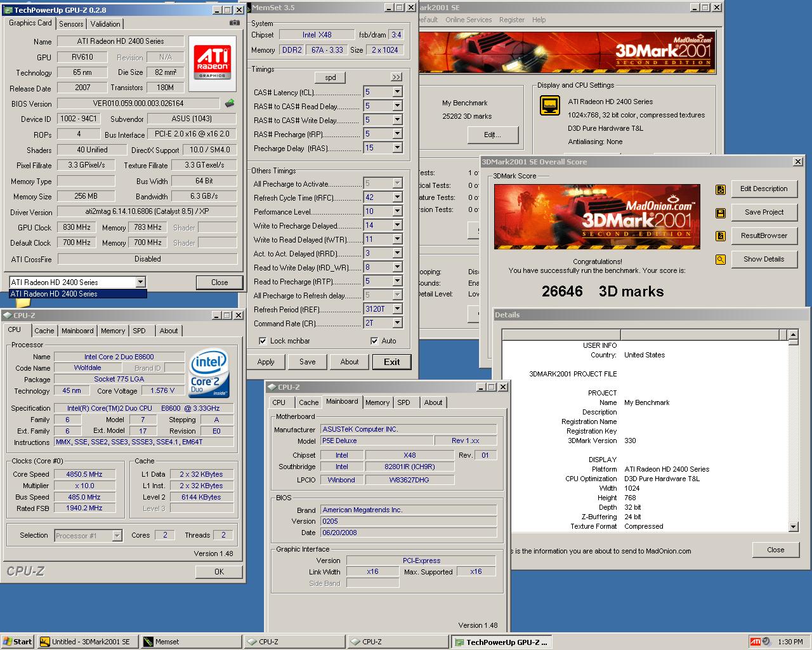Switch to Untitled - 3DMark2001 SE taskbar item
The height and width of the screenshot is (650, 812).
click(87, 642)
